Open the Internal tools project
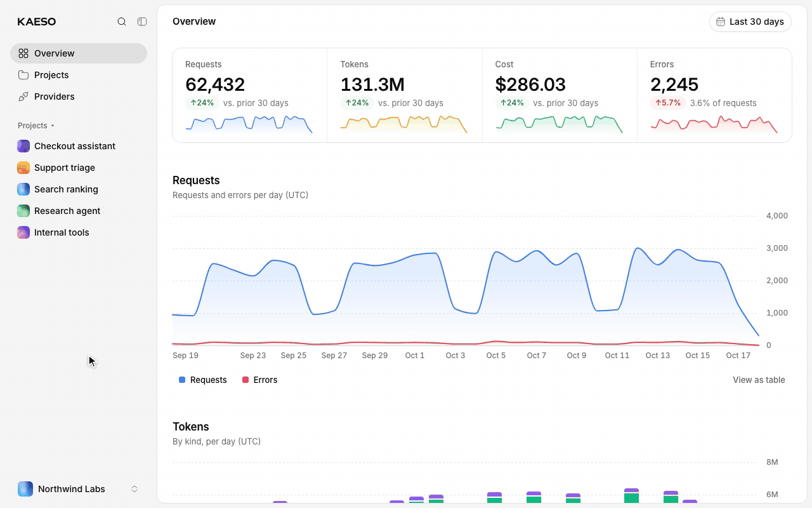Viewport: 812px width, 508px height. tap(79, 232)
